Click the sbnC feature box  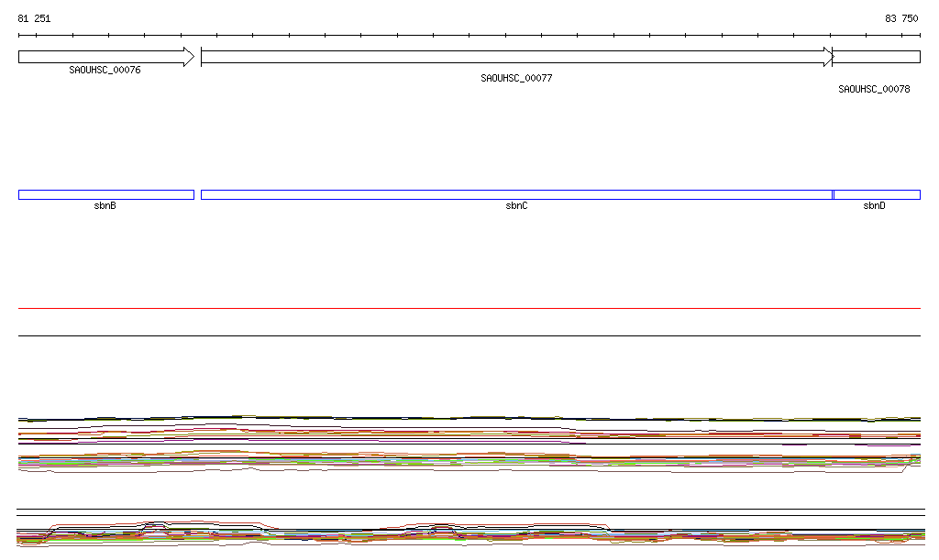point(516,194)
